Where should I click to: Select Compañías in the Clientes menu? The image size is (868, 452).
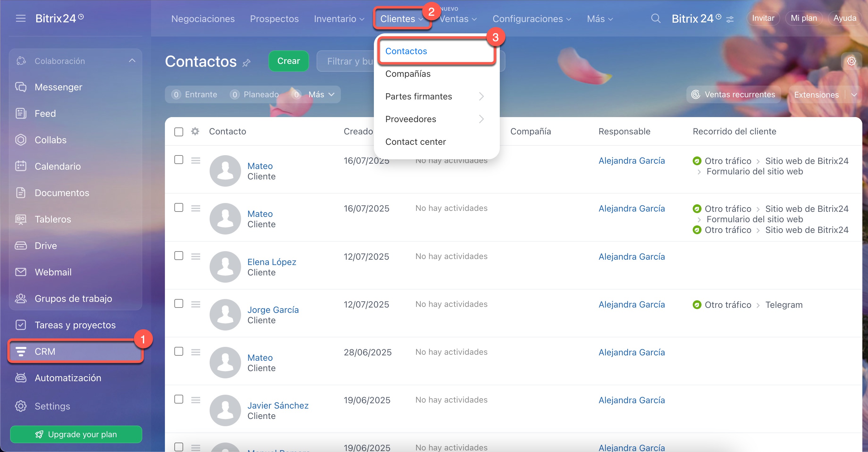[408, 74]
